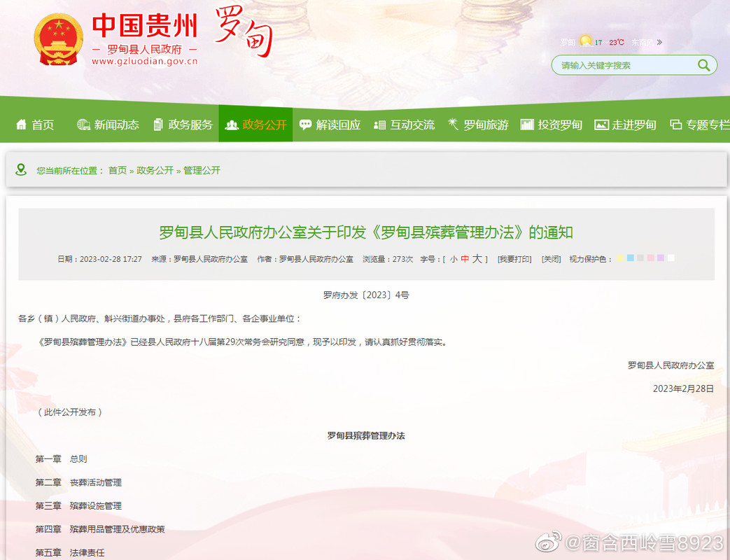This screenshot has height=560, width=730.
Task: Click the www.gzluodian.gov.cn site URL
Action: click(144, 62)
